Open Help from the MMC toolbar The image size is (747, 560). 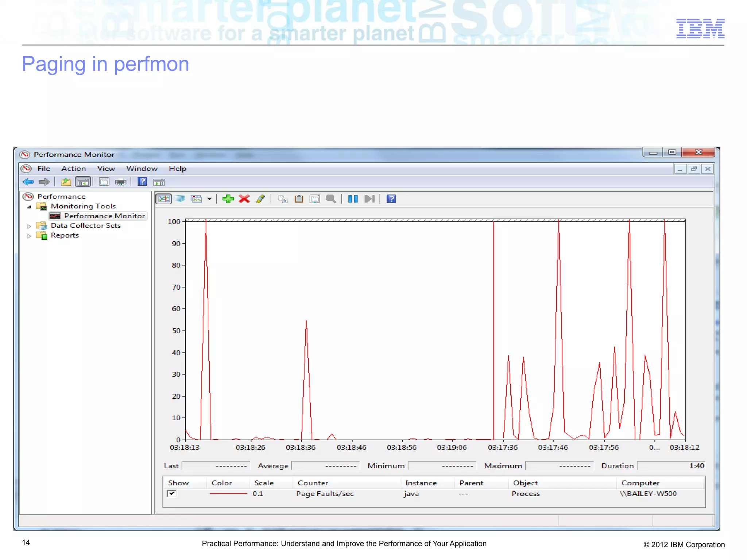point(142,182)
